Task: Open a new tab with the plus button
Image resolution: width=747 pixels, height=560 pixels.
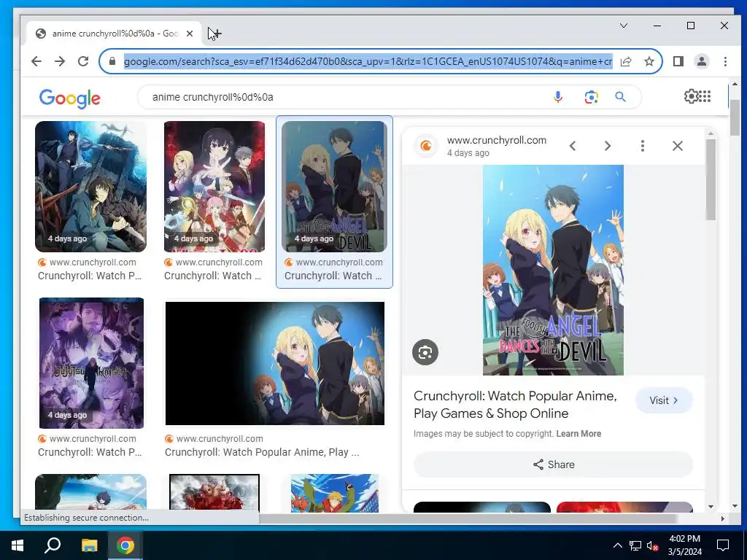Action: pos(216,34)
